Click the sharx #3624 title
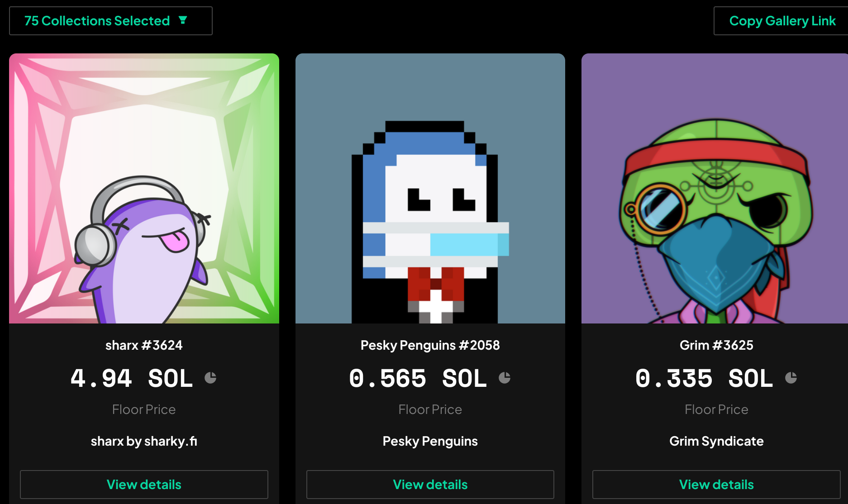The width and height of the screenshot is (848, 504). [144, 345]
